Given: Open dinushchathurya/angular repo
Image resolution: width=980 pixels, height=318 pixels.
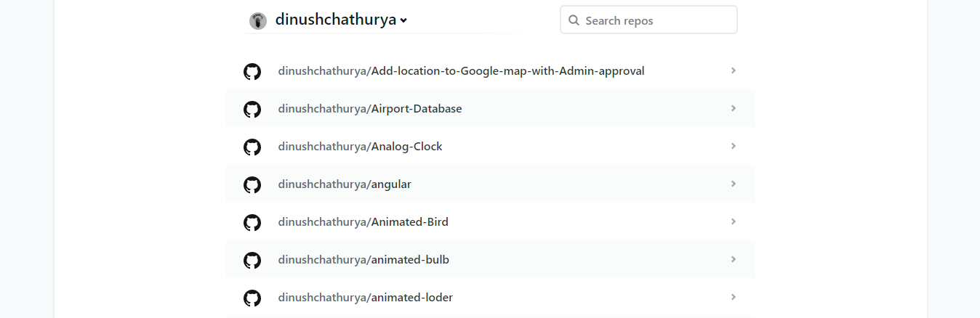Looking at the screenshot, I should pyautogui.click(x=345, y=184).
